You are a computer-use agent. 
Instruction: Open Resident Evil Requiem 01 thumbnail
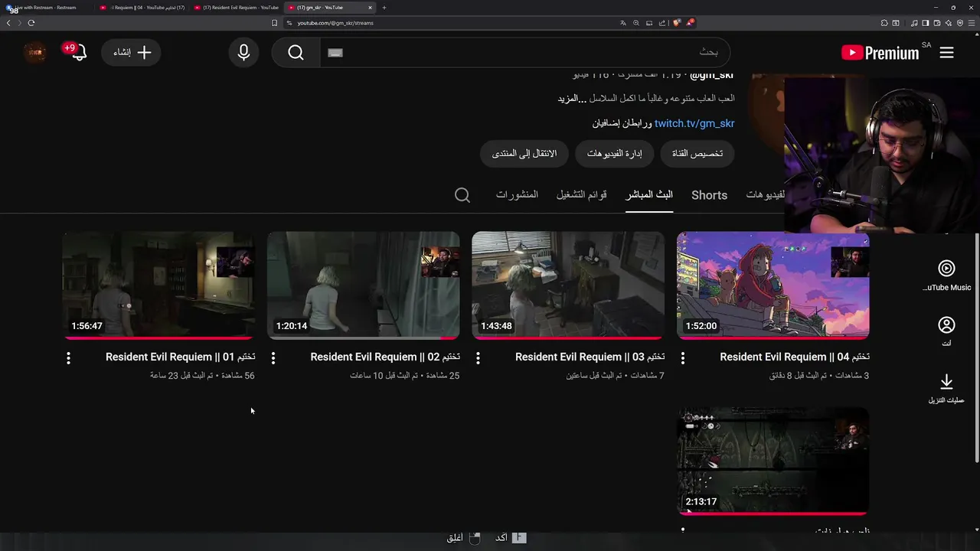point(158,285)
